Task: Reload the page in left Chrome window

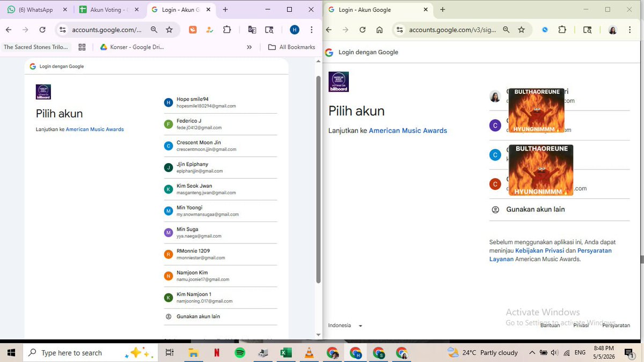Action: point(42,30)
